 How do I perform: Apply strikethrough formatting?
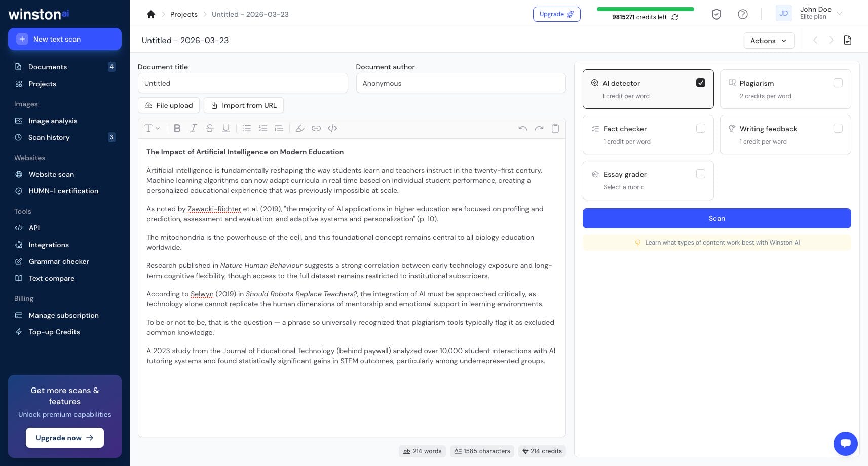(209, 128)
